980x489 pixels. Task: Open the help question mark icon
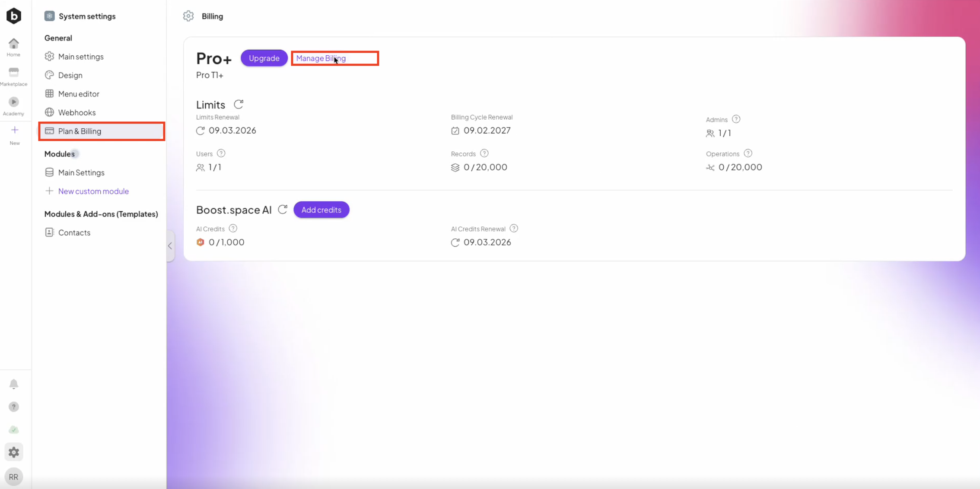click(x=14, y=407)
